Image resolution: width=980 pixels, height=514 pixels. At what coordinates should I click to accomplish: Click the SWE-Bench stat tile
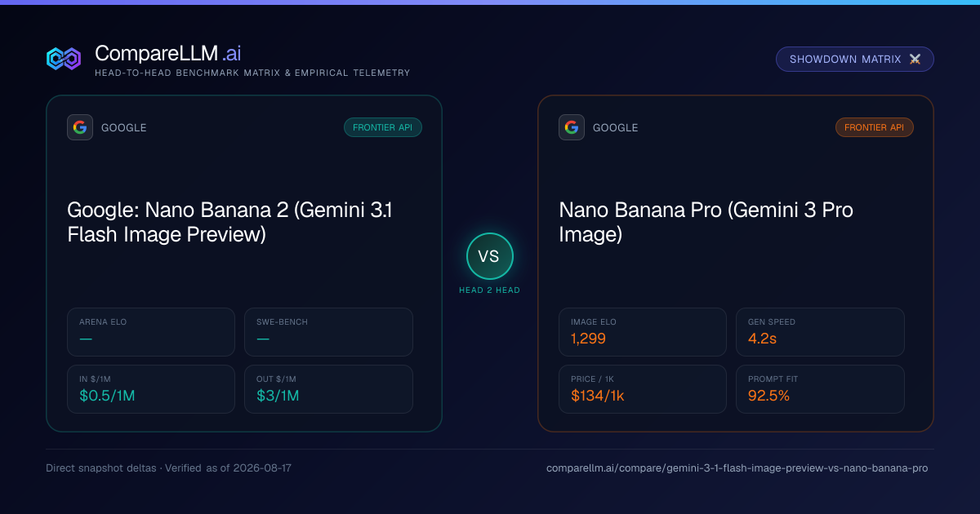pos(328,332)
